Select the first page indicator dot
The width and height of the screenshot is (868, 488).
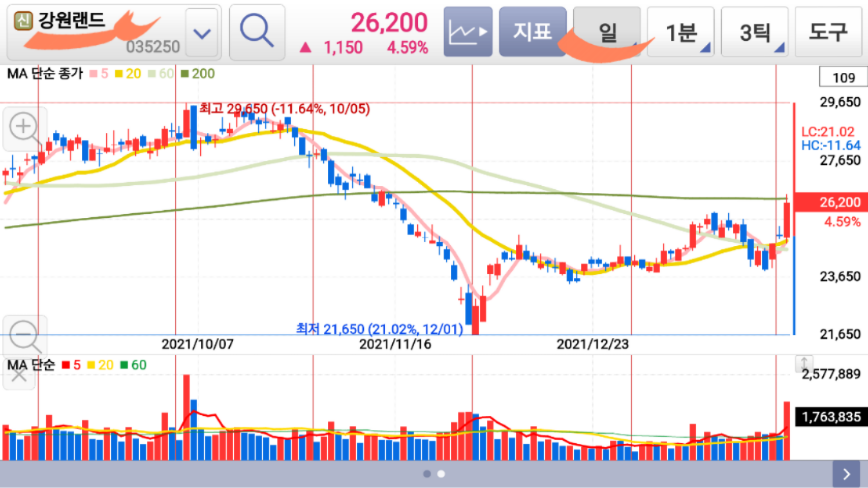tap(427, 474)
